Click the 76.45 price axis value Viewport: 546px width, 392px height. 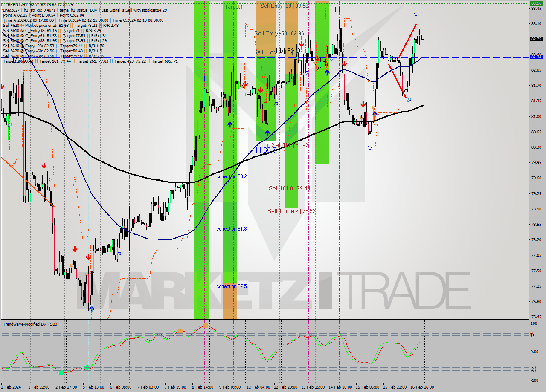pos(536,317)
